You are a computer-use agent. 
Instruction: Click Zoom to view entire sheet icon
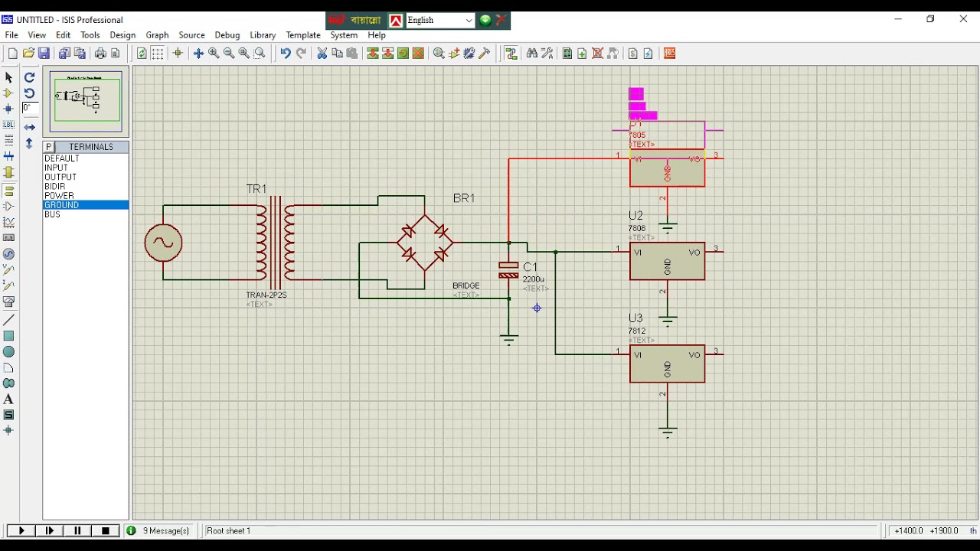(244, 54)
